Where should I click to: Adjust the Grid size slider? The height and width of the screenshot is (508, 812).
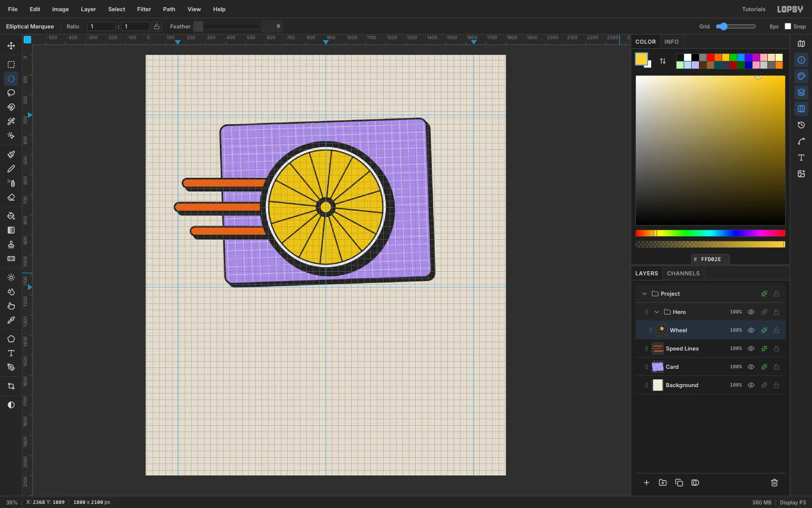coord(736,26)
